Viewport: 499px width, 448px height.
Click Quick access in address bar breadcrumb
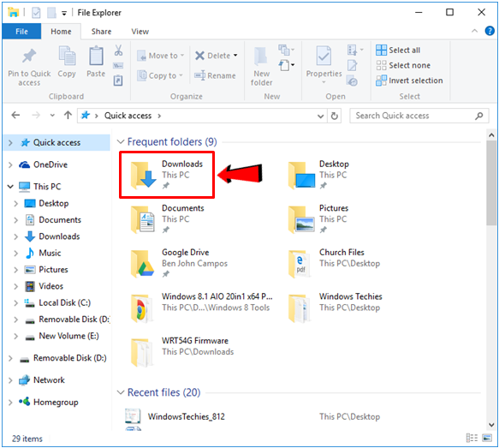point(128,116)
